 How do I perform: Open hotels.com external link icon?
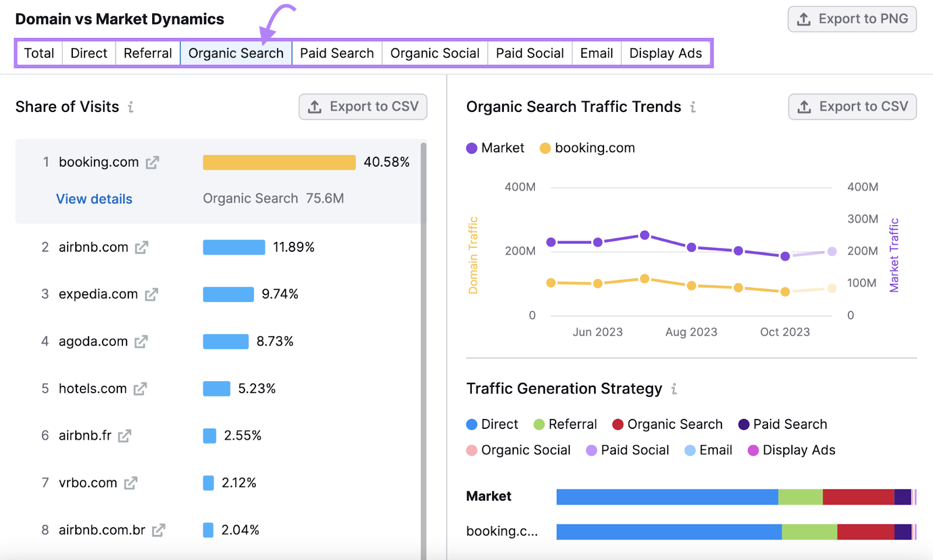(x=140, y=389)
